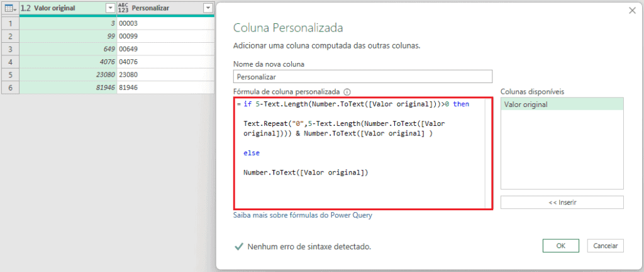Open Saiba mais sobre fórmulas do Power Query link
This screenshot has width=644, height=272.
tap(303, 215)
